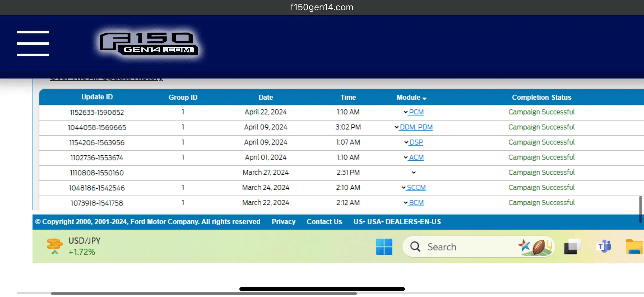Click the Task View icon
The image size is (644, 297).
coord(572,247)
